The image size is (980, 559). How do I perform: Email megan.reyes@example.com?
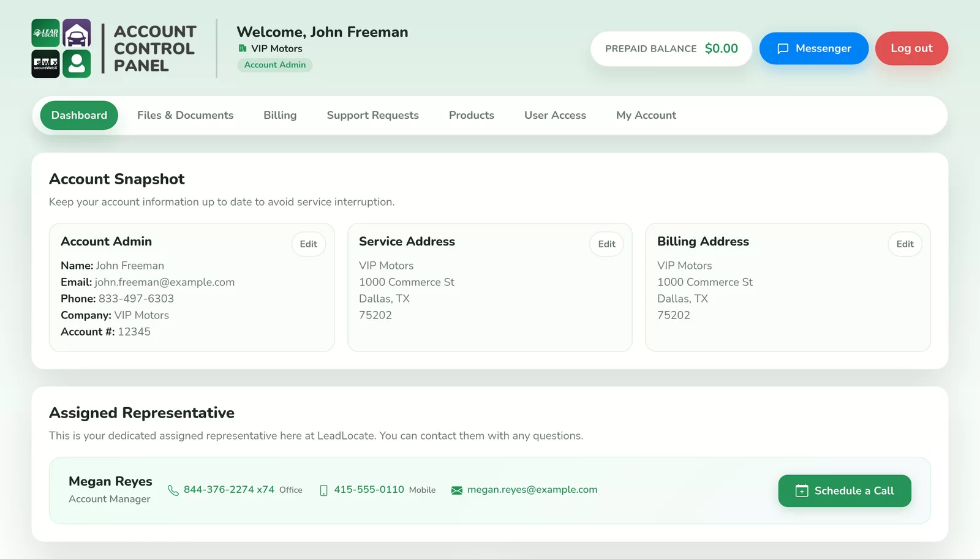pyautogui.click(x=532, y=490)
